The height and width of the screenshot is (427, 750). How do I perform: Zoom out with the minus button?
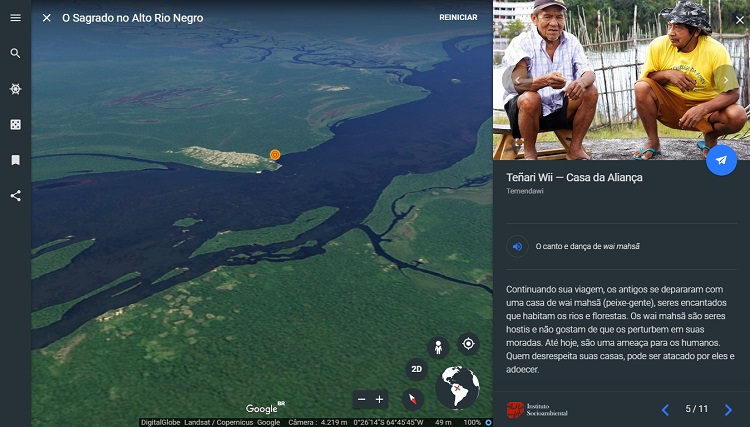(x=361, y=399)
